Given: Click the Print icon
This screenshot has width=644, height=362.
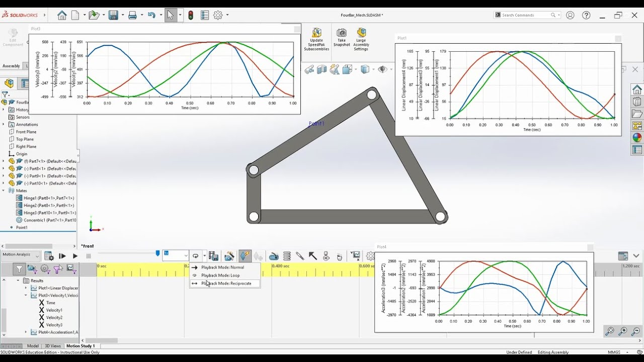Looking at the screenshot, I should [132, 15].
